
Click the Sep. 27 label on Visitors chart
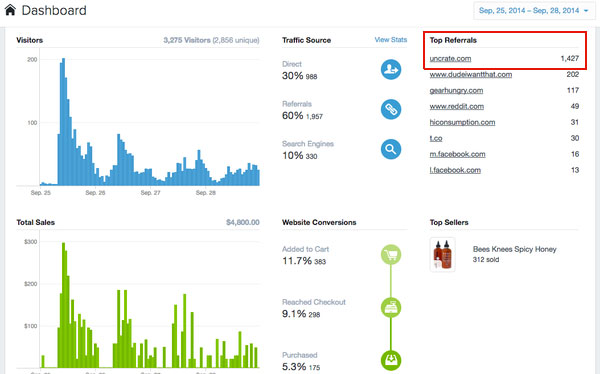click(x=150, y=193)
